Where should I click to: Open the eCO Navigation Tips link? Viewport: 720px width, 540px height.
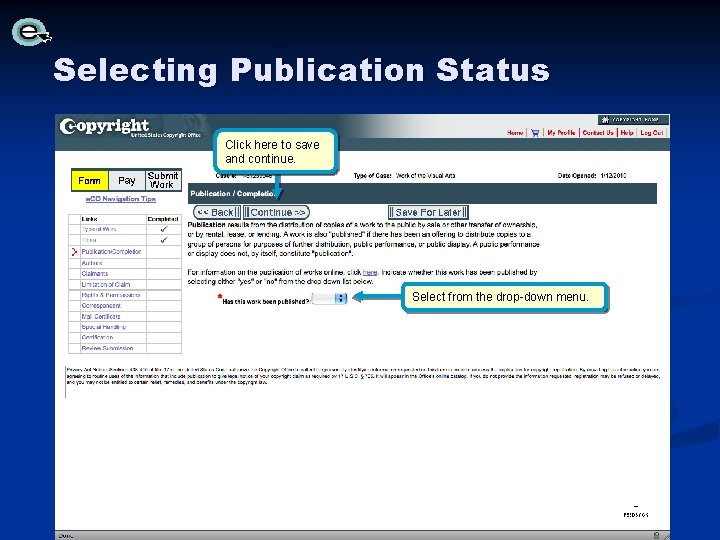pos(121,199)
